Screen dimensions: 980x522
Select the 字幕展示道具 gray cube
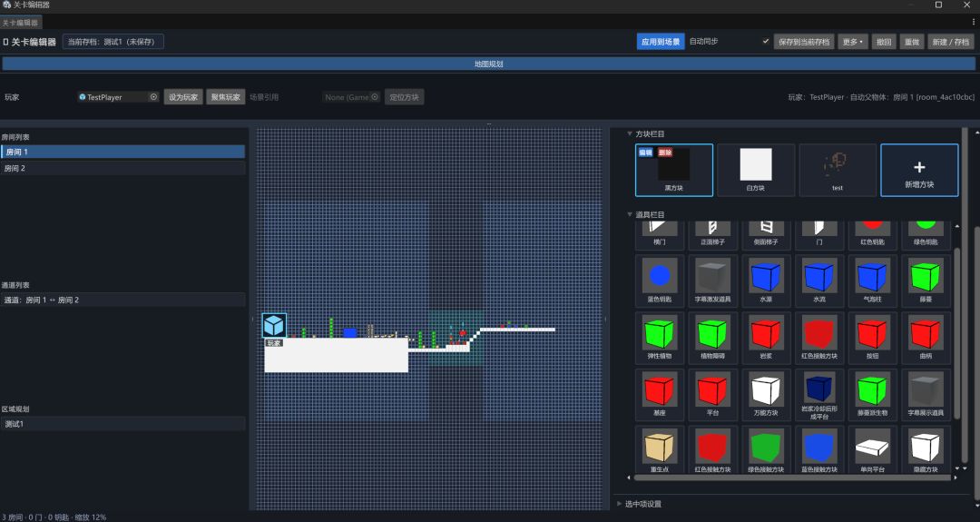926,395
